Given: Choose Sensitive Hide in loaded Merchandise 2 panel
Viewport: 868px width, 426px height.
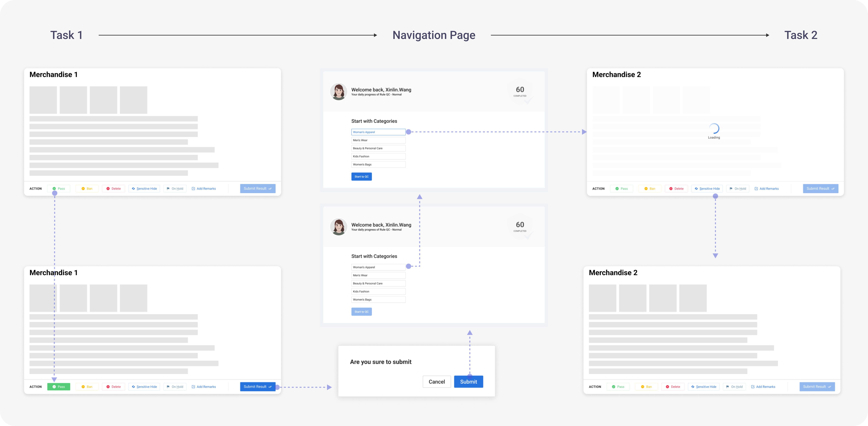Looking at the screenshot, I should coord(704,387).
